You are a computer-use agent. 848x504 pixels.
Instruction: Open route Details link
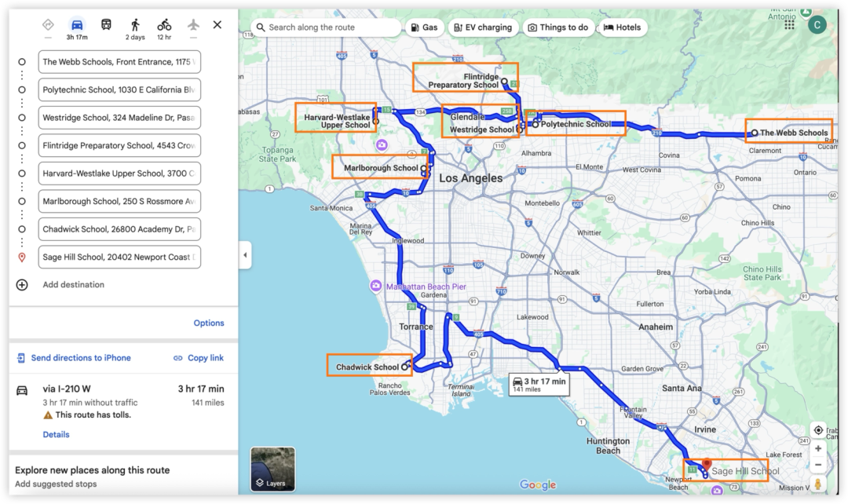coord(56,434)
